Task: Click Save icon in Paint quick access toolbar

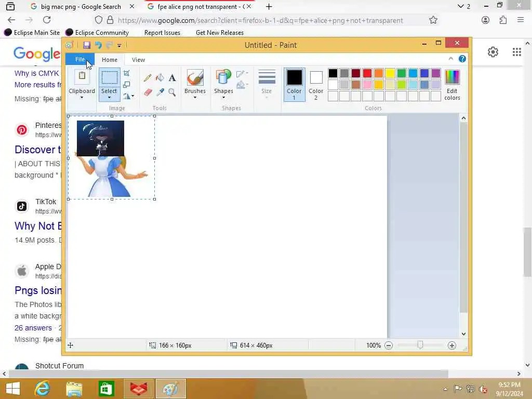Action: click(87, 45)
